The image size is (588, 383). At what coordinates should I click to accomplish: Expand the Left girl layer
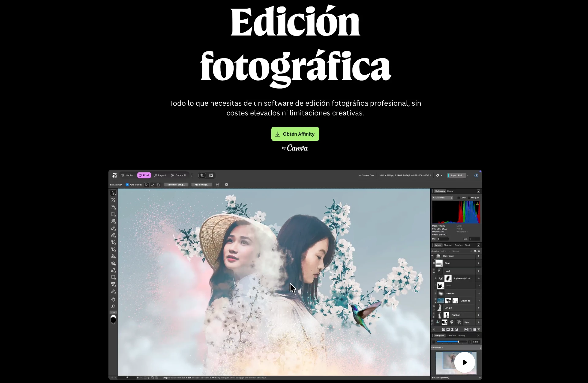pos(434,310)
